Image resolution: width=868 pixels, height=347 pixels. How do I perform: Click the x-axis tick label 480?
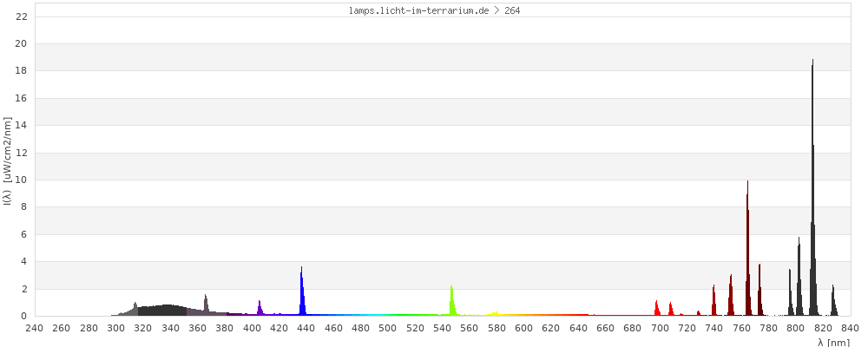pos(360,328)
